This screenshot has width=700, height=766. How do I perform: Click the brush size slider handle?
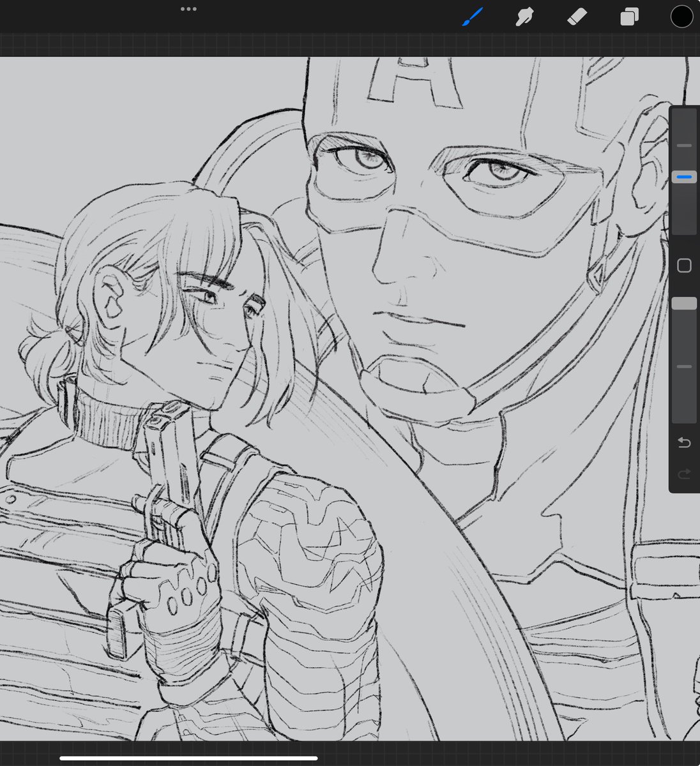pos(684,177)
